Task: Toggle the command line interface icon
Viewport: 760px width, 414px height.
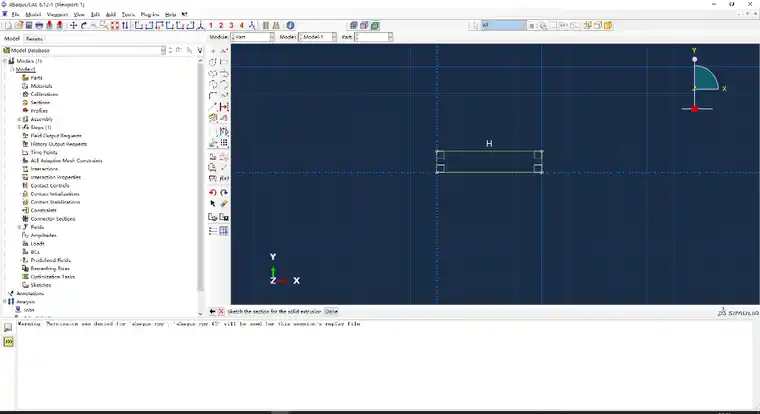Action: click(8, 342)
